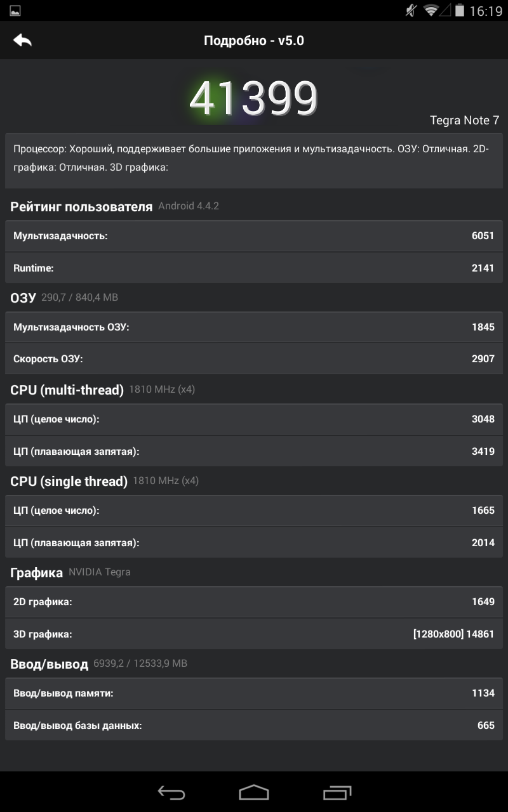Tap the back arrow in header
The image size is (508, 812).
pos(22,41)
